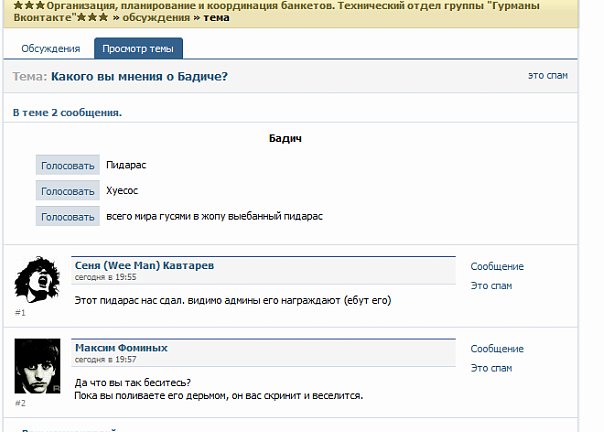
Task: Click post number #1 under the avatar
Action: pyautogui.click(x=20, y=313)
